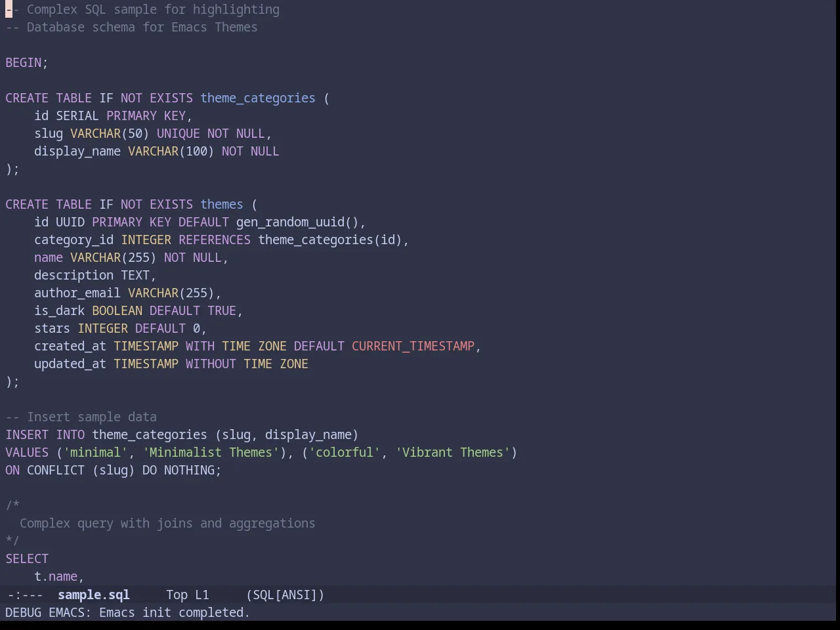Click the sample.sql buffer name in mode line

(x=94, y=595)
